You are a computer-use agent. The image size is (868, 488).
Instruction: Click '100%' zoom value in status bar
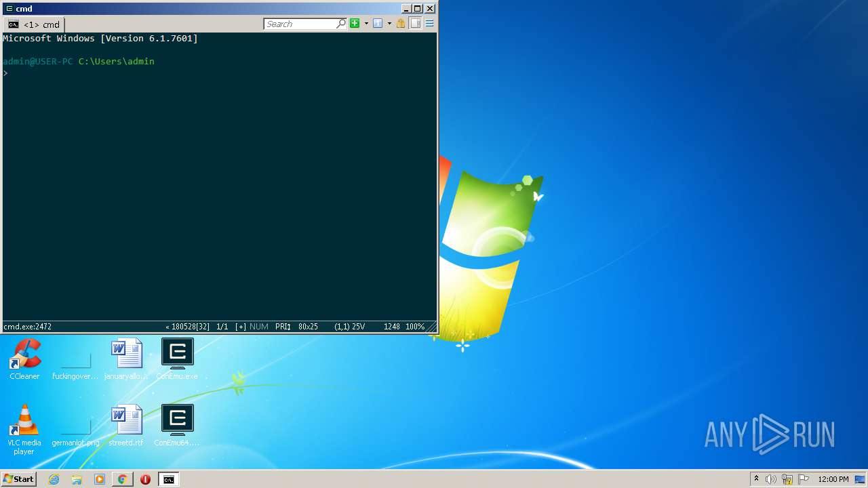[x=415, y=327]
